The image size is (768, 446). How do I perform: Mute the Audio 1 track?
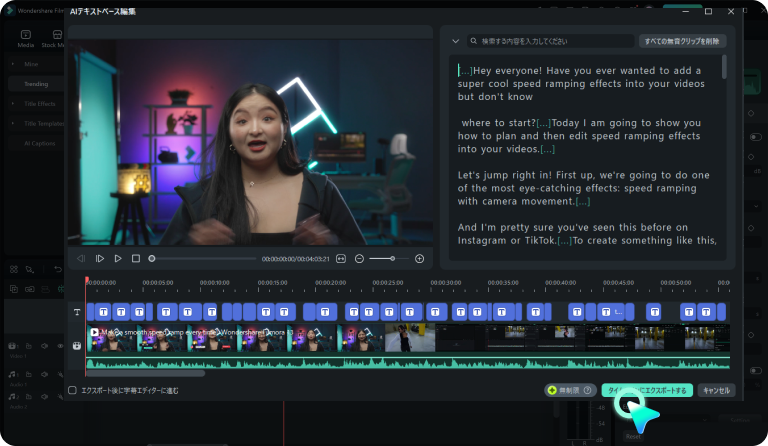[45, 375]
